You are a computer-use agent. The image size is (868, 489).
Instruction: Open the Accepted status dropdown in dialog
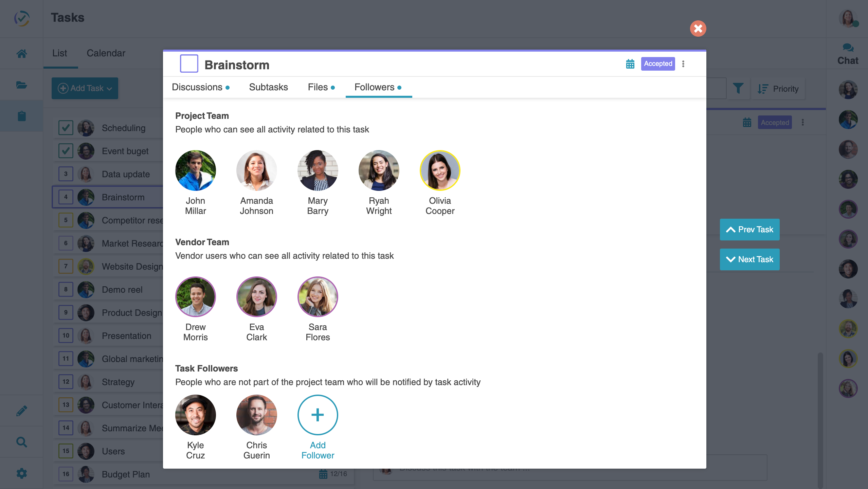click(658, 64)
